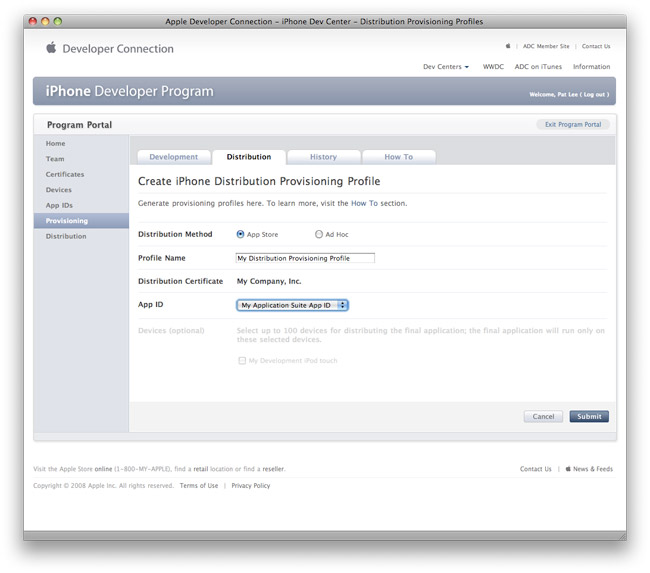The height and width of the screenshot is (573, 650).
Task: Click Exit Program Portal
Action: 573,124
